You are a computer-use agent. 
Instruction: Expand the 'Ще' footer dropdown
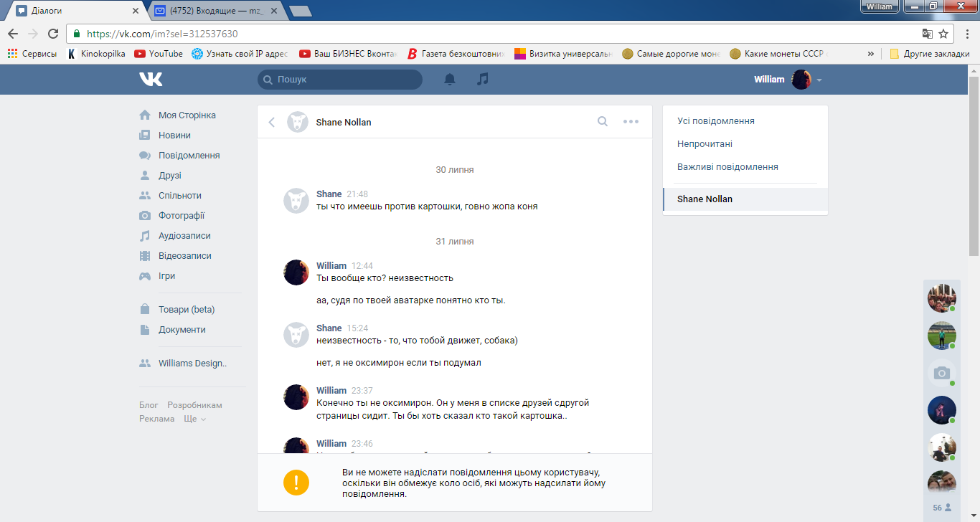[194, 419]
